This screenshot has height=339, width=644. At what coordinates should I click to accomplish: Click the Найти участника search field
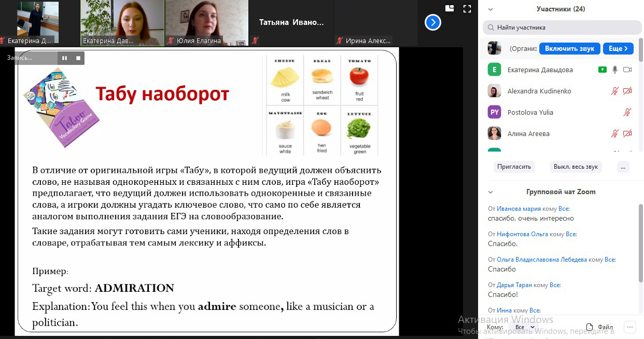click(562, 28)
